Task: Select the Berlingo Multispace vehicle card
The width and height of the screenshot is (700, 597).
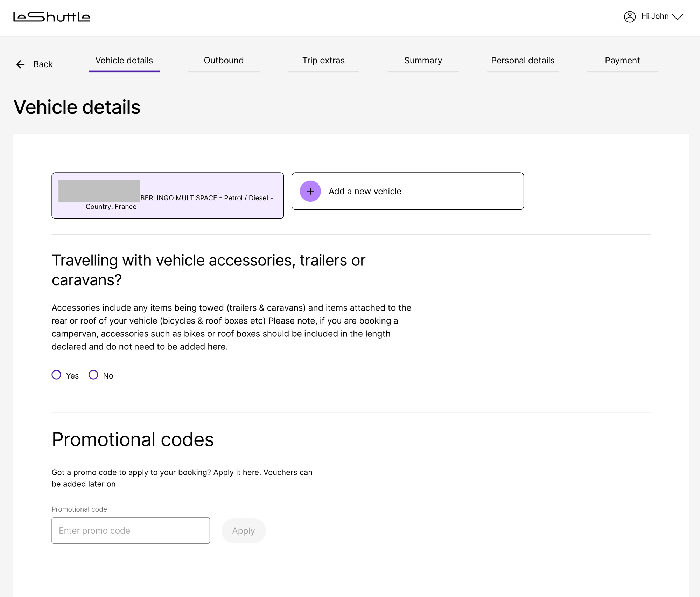Action: point(168,196)
